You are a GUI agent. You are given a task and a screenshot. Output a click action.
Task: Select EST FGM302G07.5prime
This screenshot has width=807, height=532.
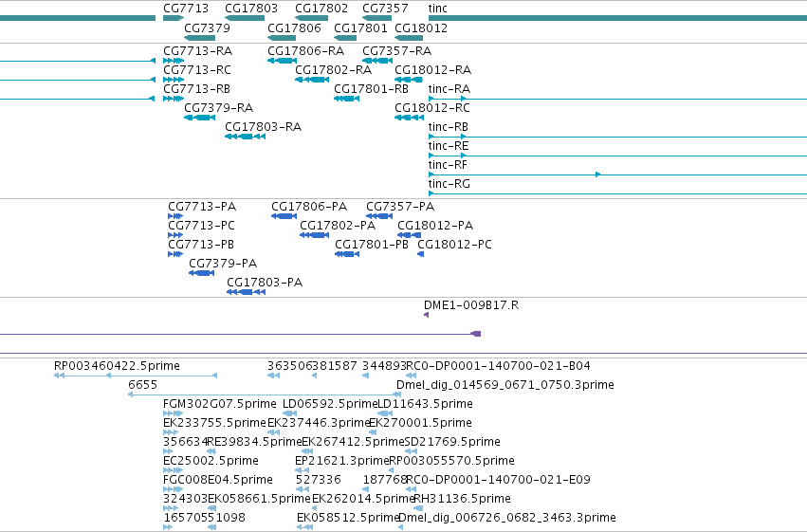click(x=173, y=413)
